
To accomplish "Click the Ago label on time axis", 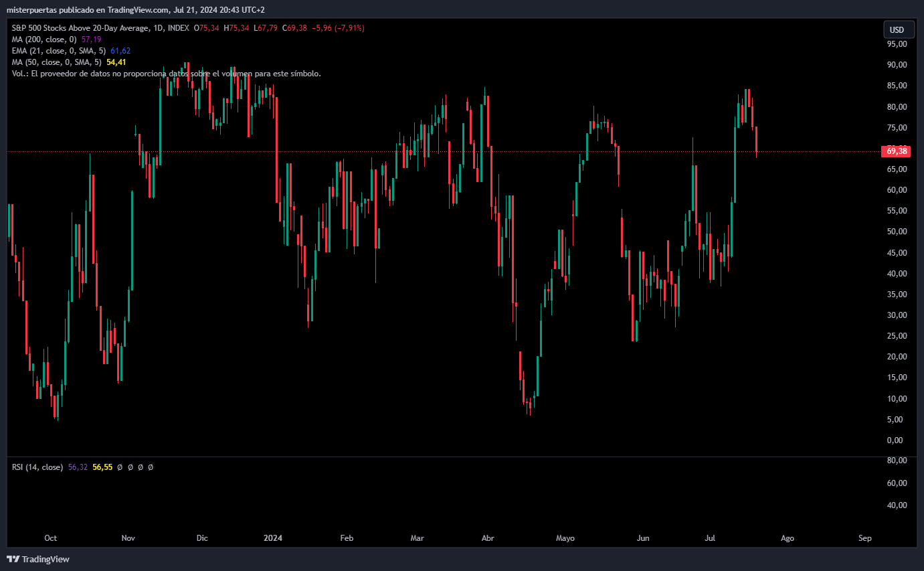I will 788,538.
